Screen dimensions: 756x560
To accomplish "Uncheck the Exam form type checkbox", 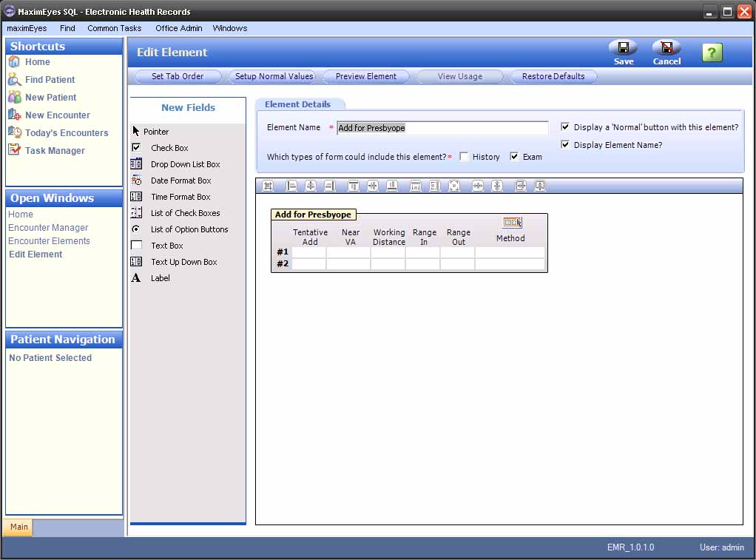I will point(514,156).
